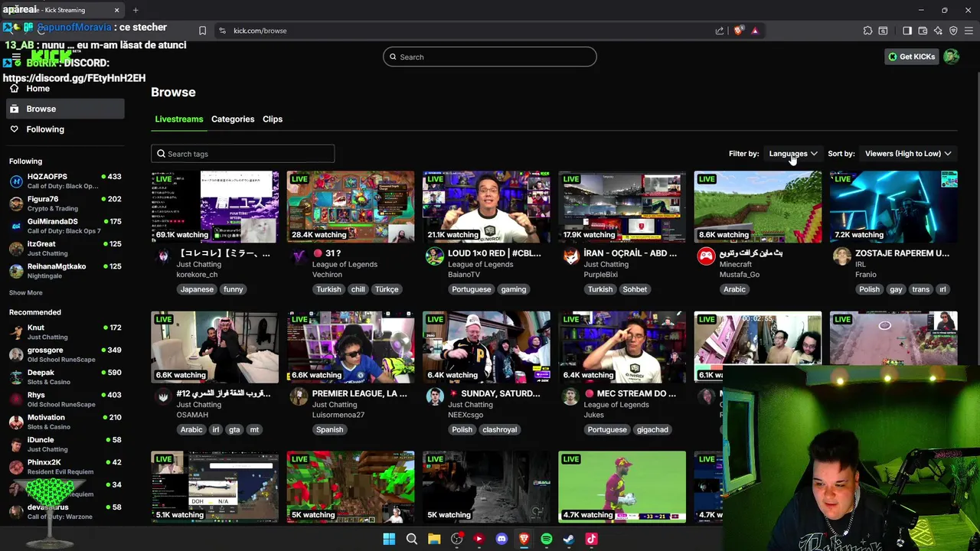Switch to the Livestreams tab
Viewport: 980px width, 551px height.
pyautogui.click(x=179, y=119)
